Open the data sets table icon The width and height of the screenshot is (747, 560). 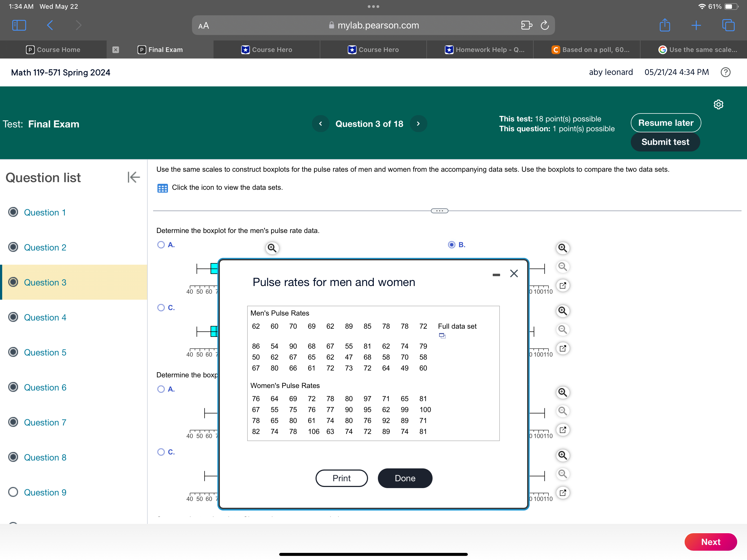click(x=162, y=188)
